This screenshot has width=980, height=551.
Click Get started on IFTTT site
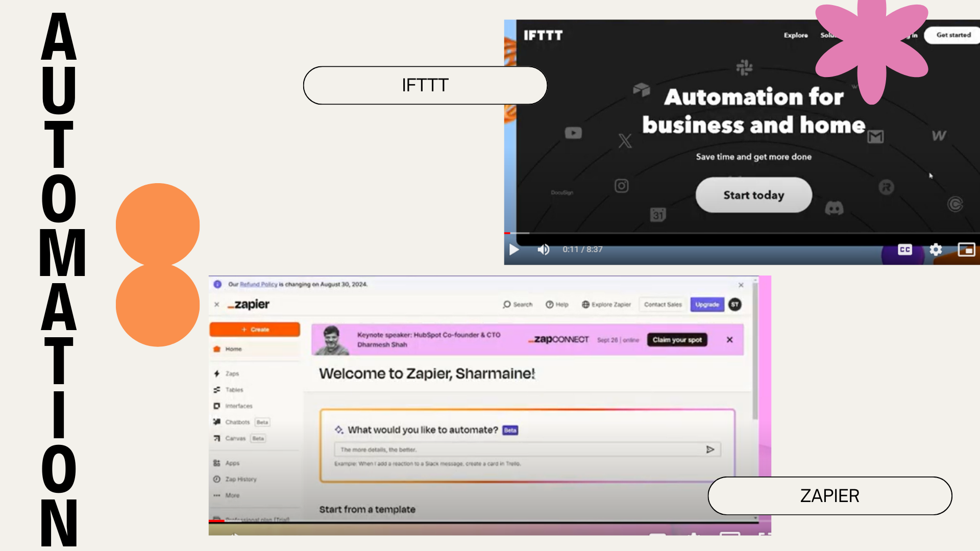(953, 35)
